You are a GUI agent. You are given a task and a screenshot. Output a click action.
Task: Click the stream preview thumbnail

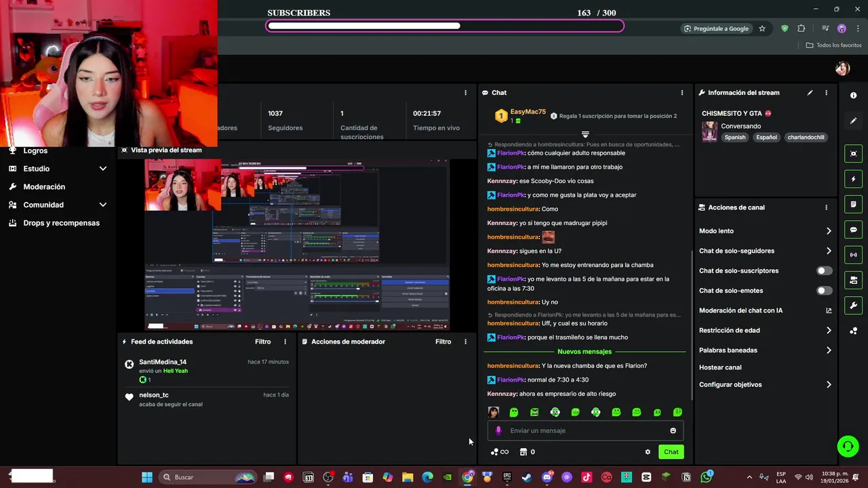click(297, 245)
